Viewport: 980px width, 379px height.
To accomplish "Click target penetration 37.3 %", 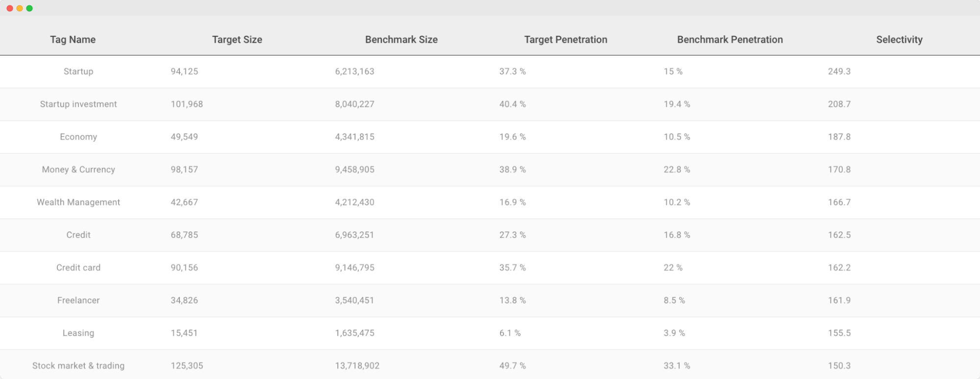I will (x=512, y=72).
